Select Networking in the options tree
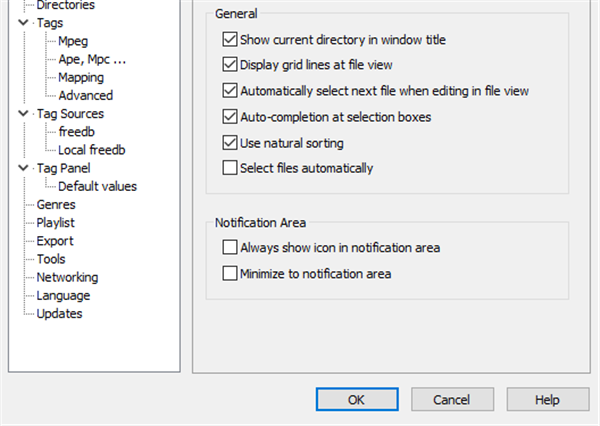600x426 pixels. [x=67, y=277]
